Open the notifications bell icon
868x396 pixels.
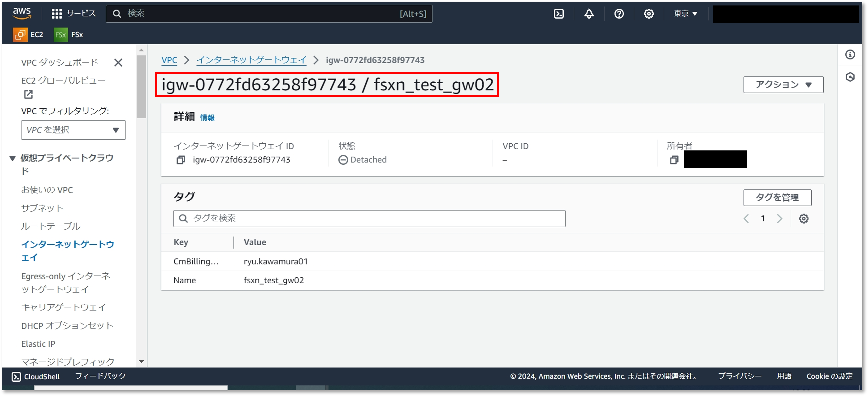pos(589,13)
